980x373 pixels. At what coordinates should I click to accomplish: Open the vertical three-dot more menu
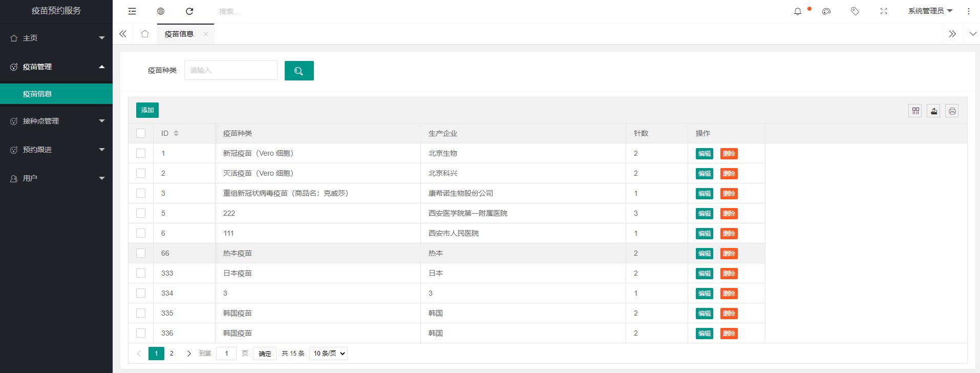[x=969, y=11]
